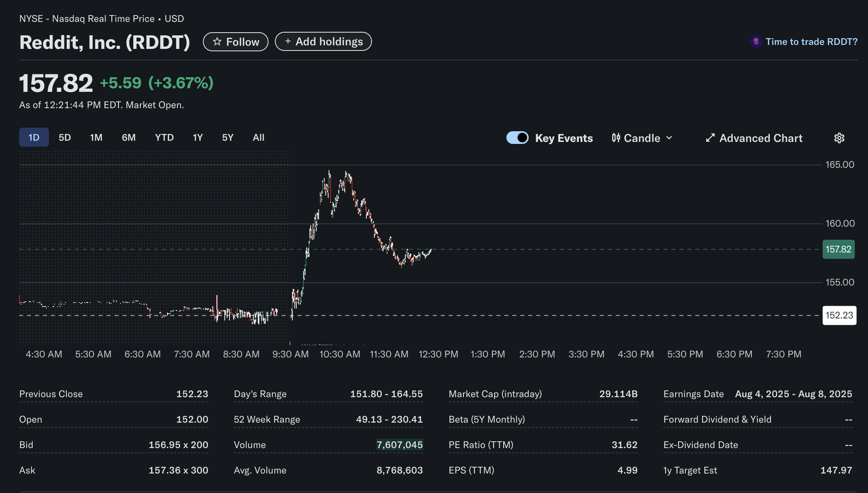
Task: Click the 52 Week Range label
Action: (267, 419)
